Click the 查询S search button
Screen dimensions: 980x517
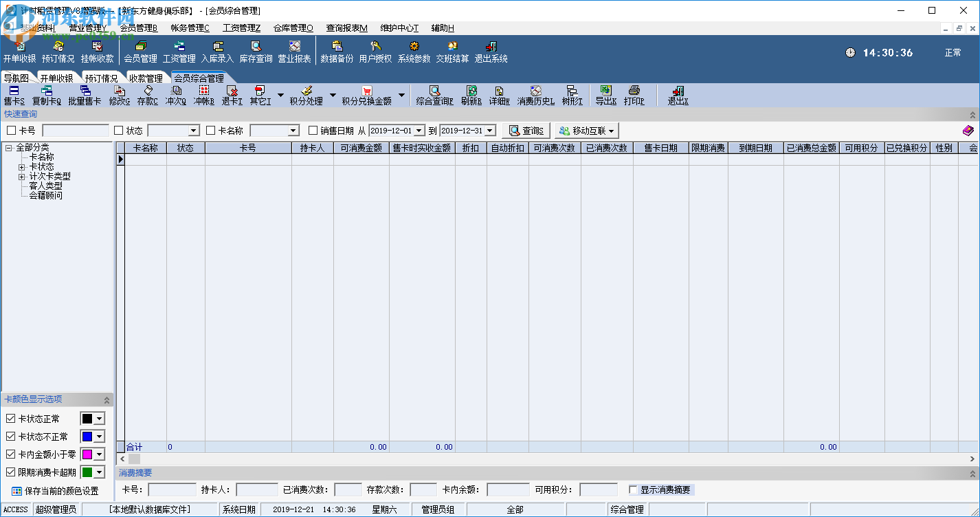coord(526,131)
